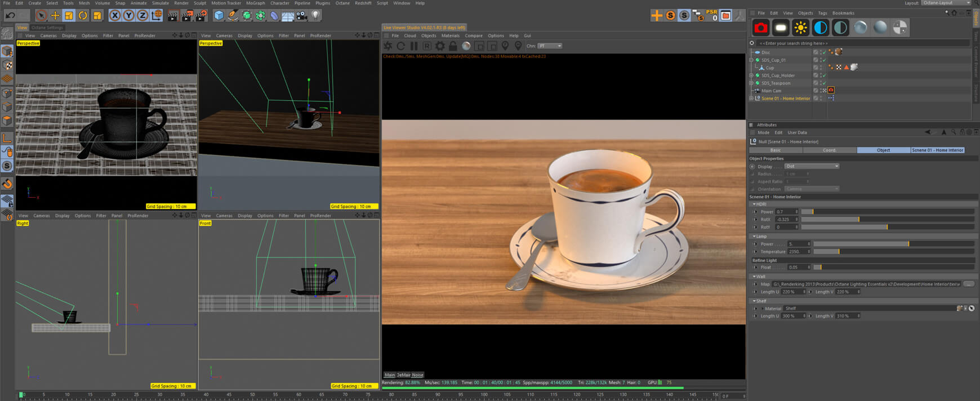Screen dimensions: 980x401
Task: Open Display dropdown set to Dot
Action: coord(812,166)
